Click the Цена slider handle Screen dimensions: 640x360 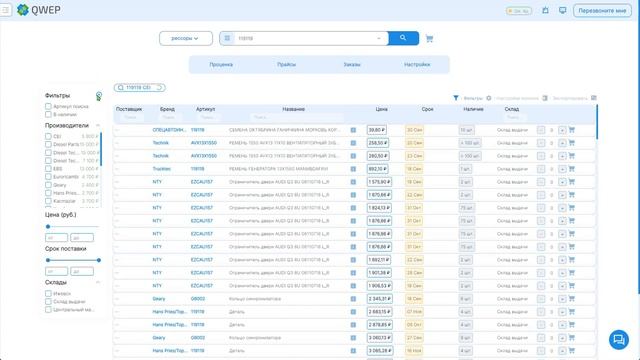pos(48,227)
